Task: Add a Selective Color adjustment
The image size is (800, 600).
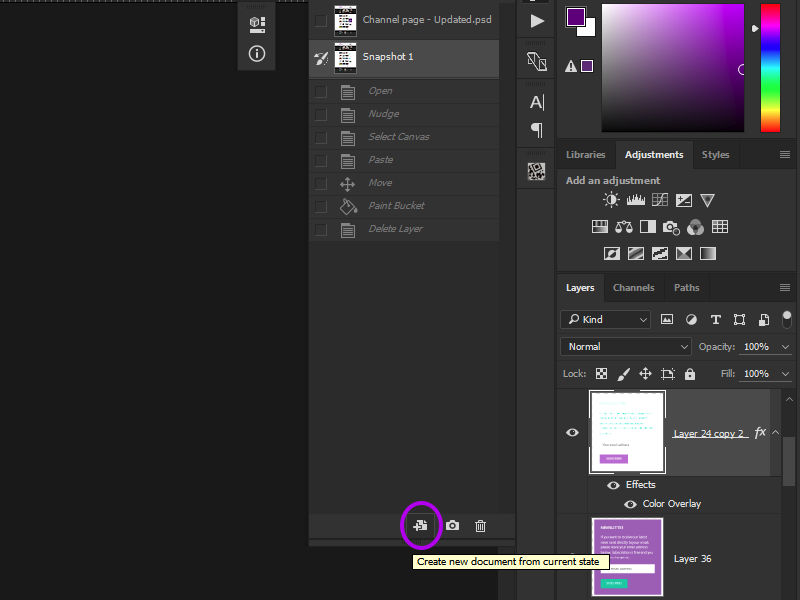Action: tap(684, 254)
